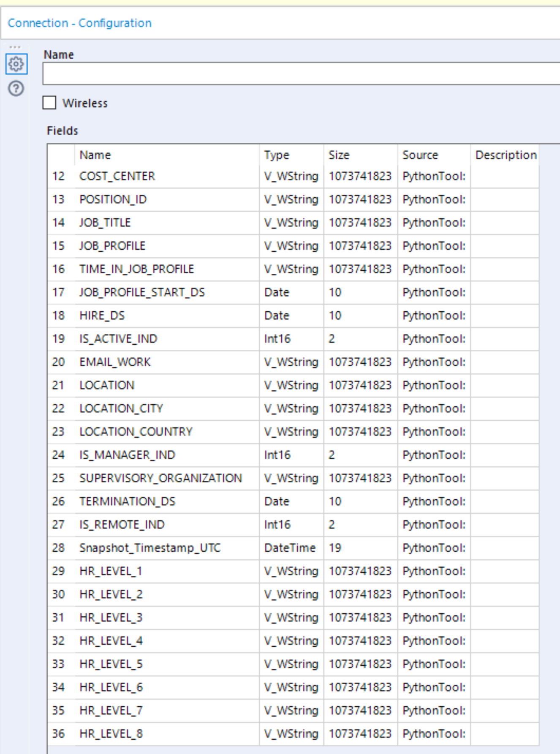
Task: Click the Type column header
Action: [277, 155]
